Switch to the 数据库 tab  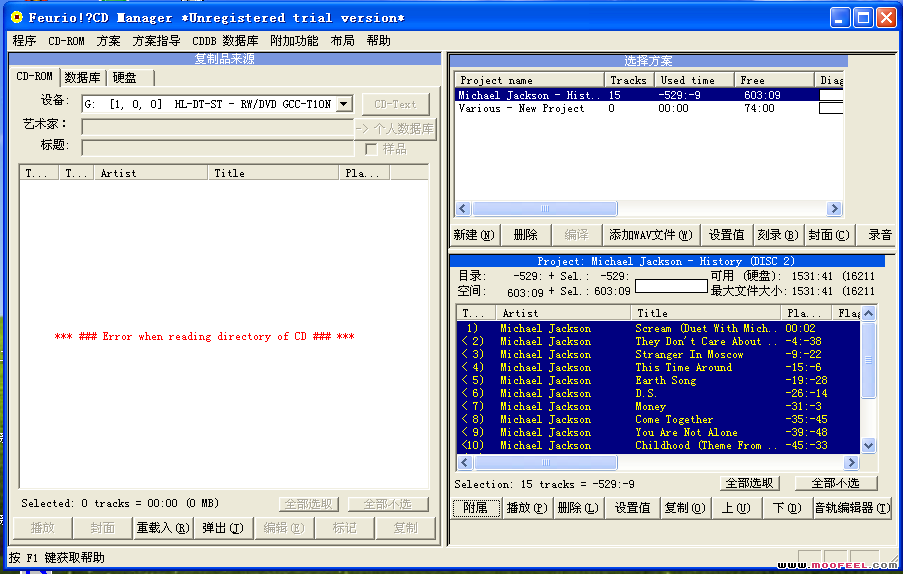[x=82, y=78]
